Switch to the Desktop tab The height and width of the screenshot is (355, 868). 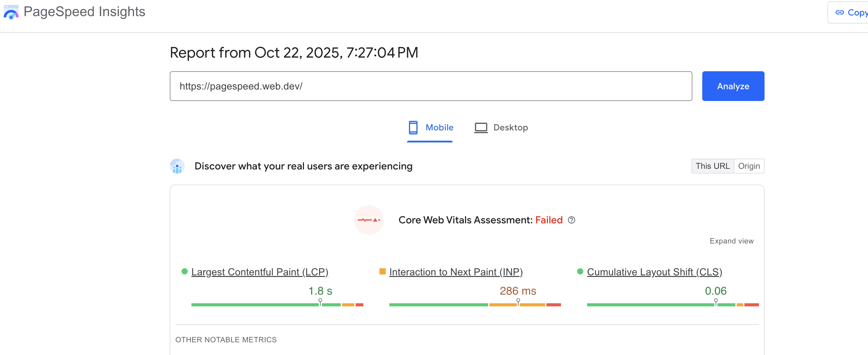501,128
